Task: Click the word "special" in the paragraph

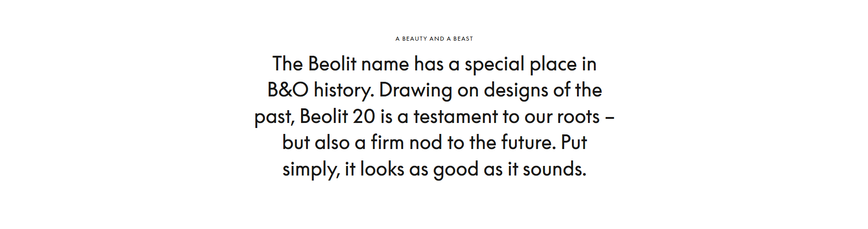Action: (494, 64)
